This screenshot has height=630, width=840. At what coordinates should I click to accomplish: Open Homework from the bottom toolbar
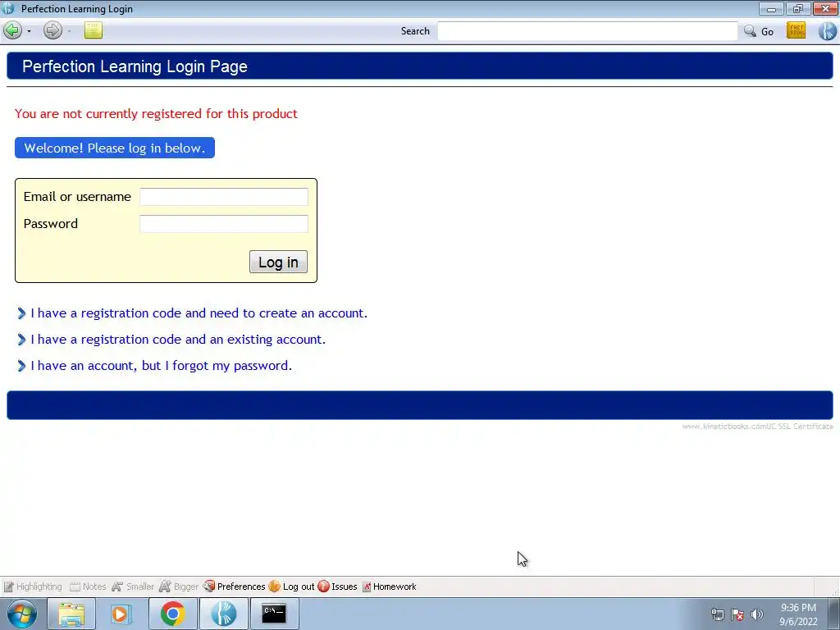tap(390, 587)
